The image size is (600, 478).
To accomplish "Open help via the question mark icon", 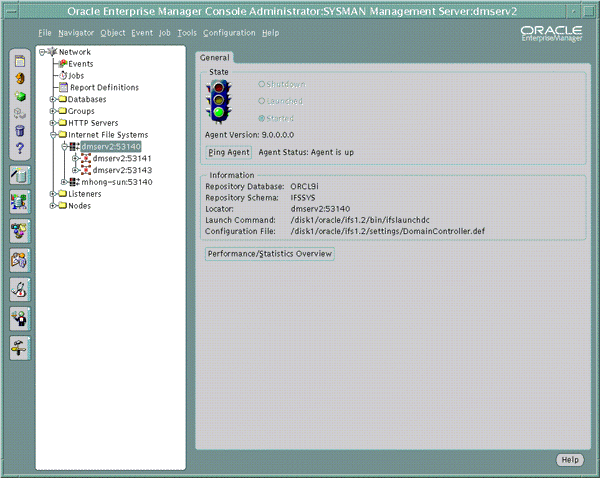I will click(x=20, y=148).
